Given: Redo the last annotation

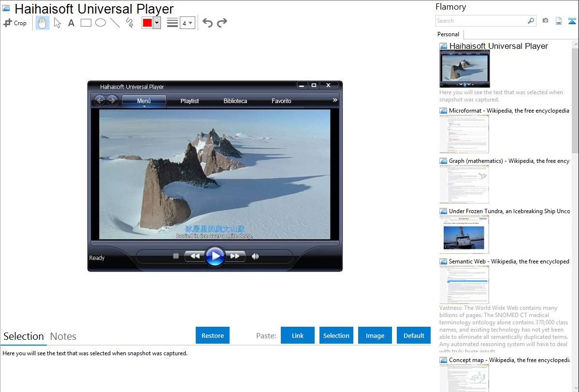Looking at the screenshot, I should pos(222,23).
